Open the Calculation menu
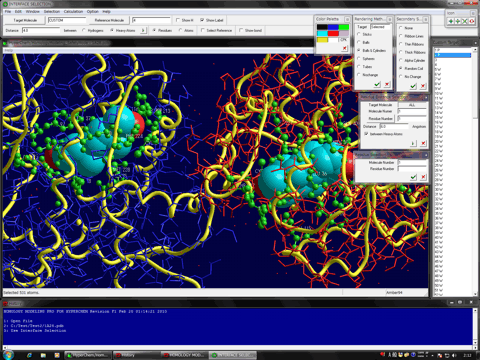480x360 pixels. (73, 11)
